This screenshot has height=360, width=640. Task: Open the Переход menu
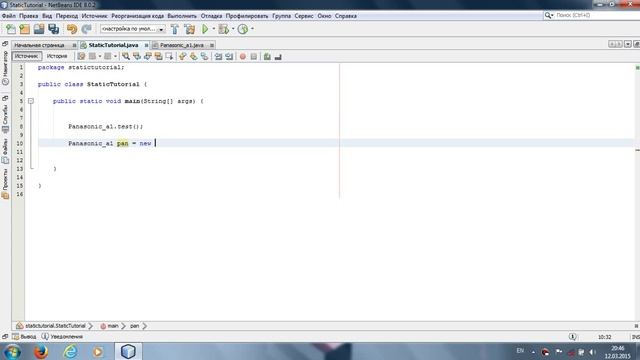(67, 16)
